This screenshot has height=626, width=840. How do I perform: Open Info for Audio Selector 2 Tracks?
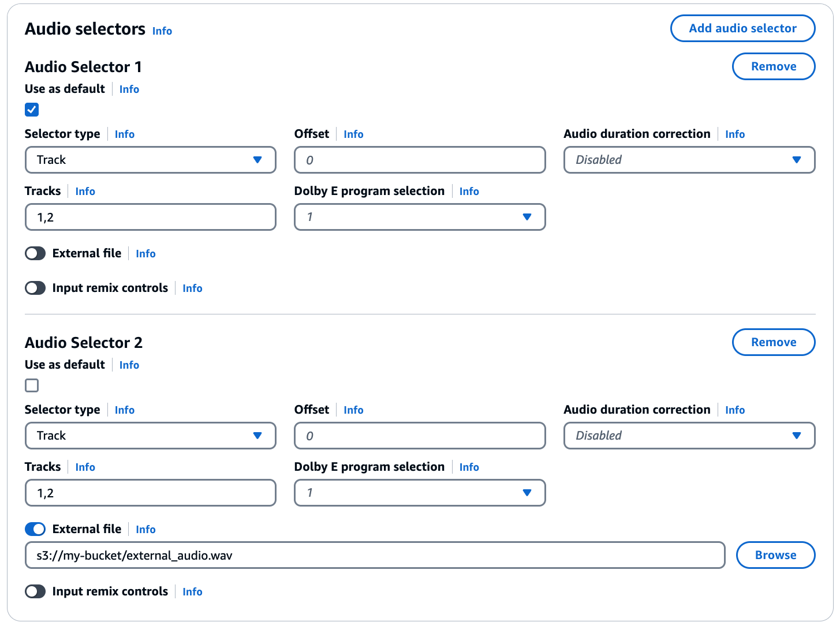[85, 467]
